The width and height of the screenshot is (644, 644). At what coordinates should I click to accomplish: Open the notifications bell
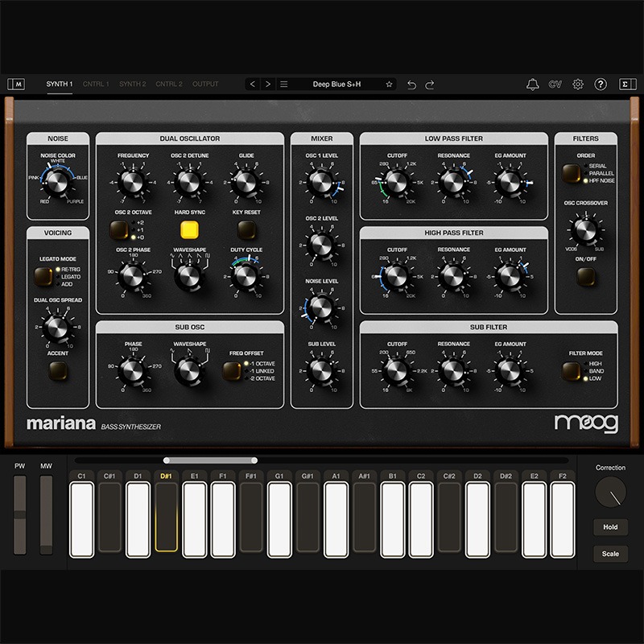[533, 85]
